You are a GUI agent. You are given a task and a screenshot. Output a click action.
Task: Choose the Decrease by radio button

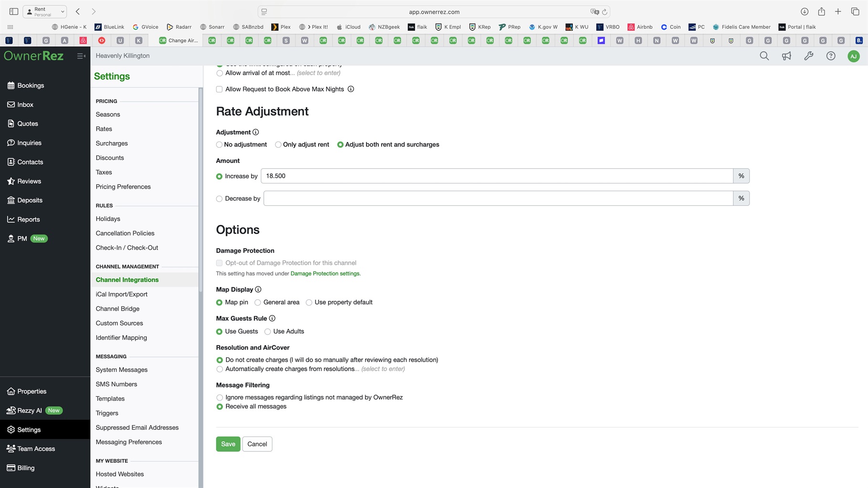219,199
